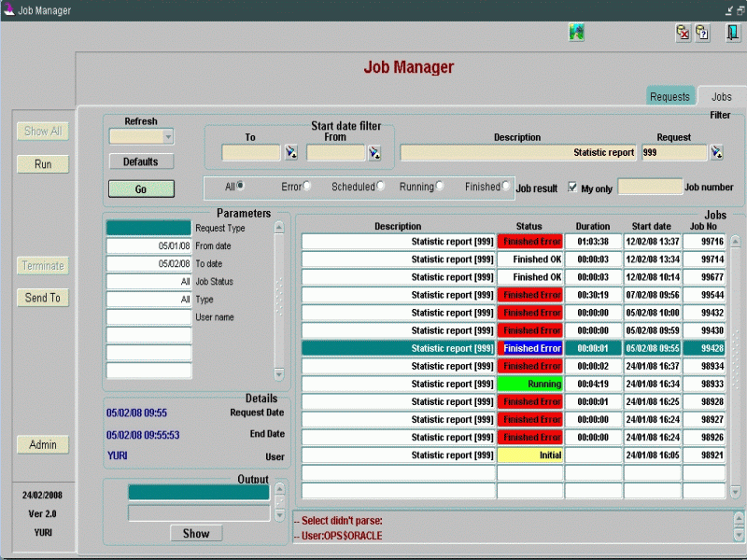Open the Refresh dropdown list
Viewport: 747px width, 560px height.
tap(168, 136)
